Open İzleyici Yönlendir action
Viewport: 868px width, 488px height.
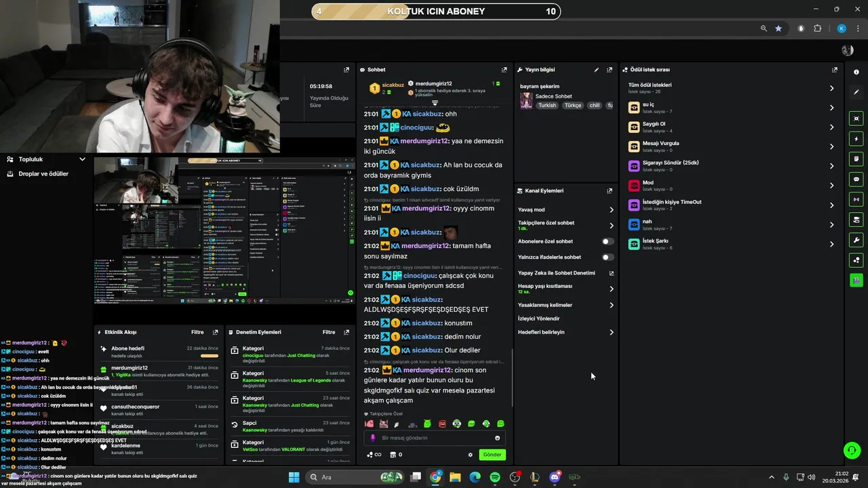click(x=539, y=319)
